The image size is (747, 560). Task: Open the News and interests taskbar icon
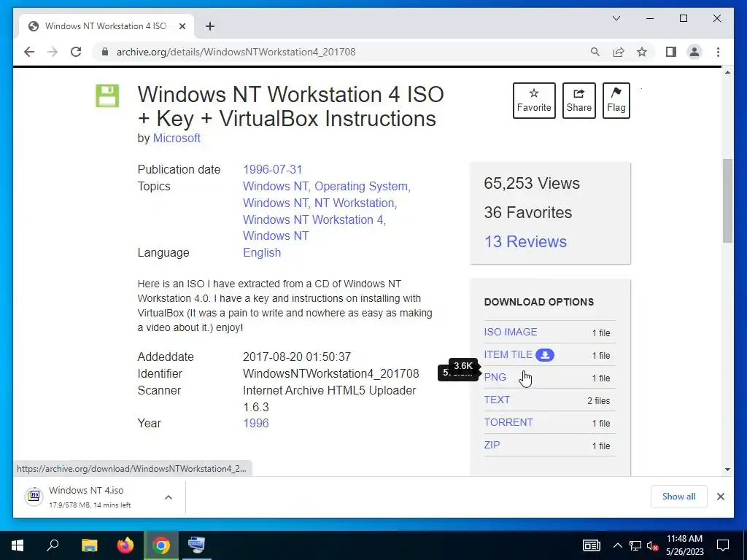(591, 545)
